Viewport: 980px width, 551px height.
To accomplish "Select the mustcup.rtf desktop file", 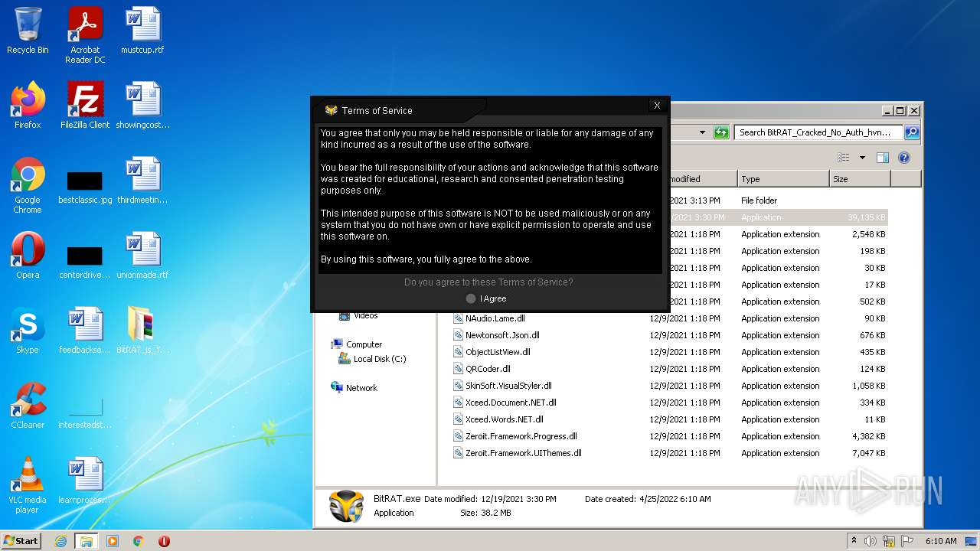I will pos(142,31).
